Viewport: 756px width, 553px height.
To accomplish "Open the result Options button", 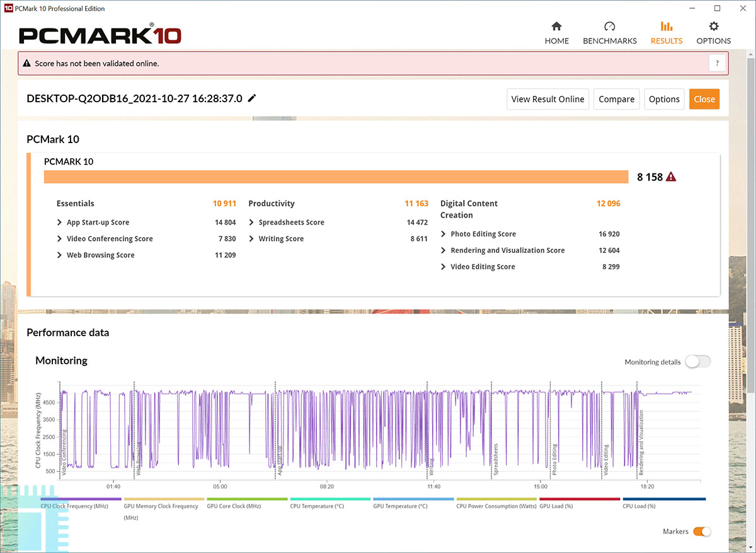I will [x=664, y=99].
